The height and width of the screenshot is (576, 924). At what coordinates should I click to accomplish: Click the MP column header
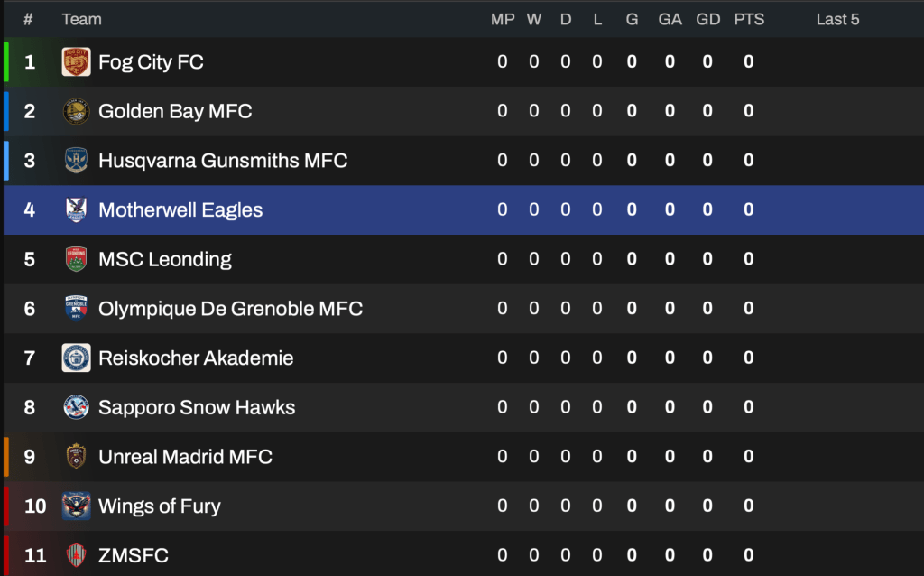click(503, 19)
